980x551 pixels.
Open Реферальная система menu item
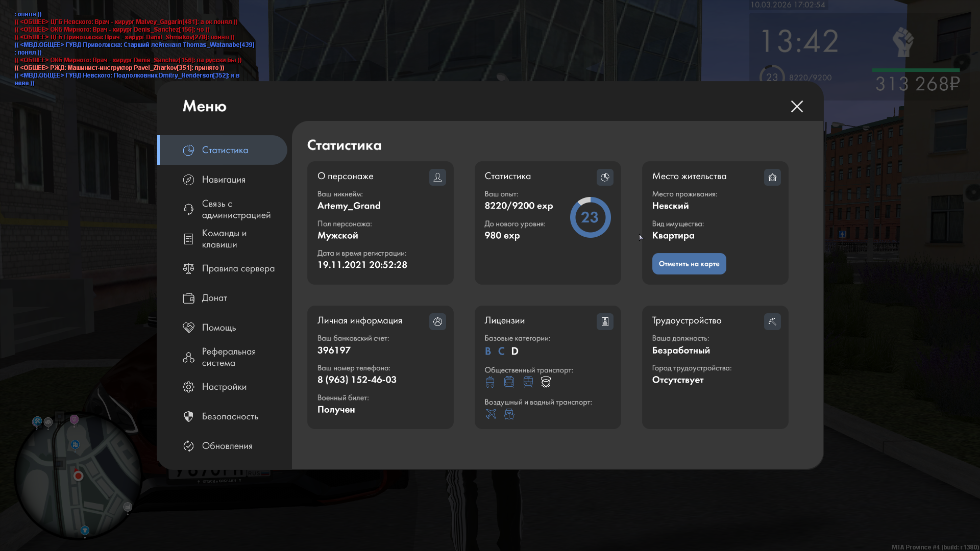pyautogui.click(x=228, y=357)
